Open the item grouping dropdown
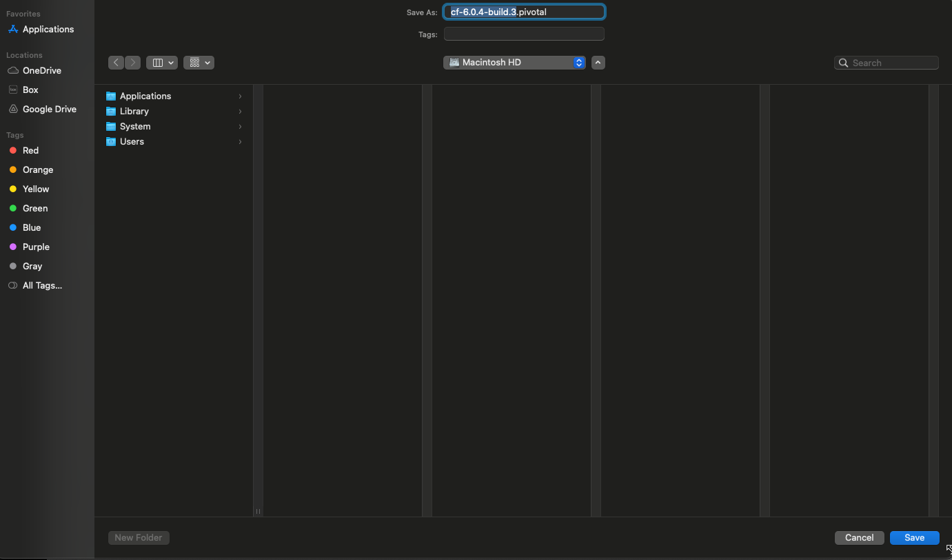 [x=199, y=63]
